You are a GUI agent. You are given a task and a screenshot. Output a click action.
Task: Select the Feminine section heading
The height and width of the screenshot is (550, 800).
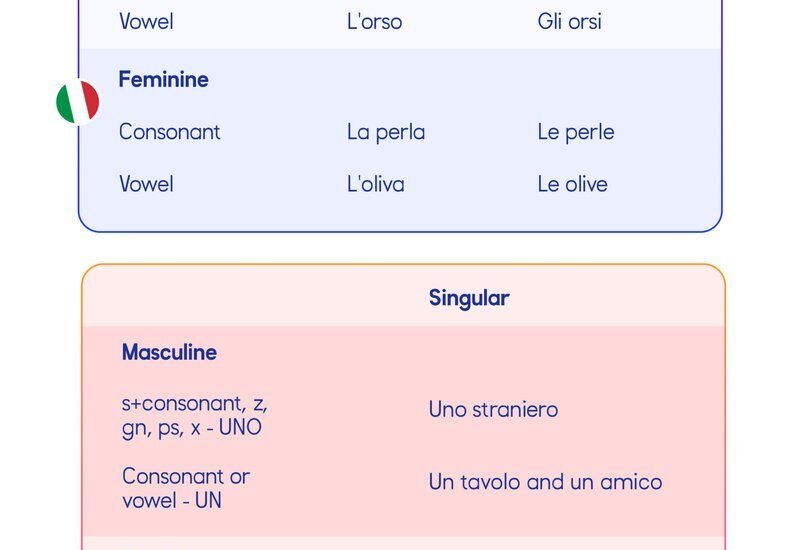click(x=164, y=80)
